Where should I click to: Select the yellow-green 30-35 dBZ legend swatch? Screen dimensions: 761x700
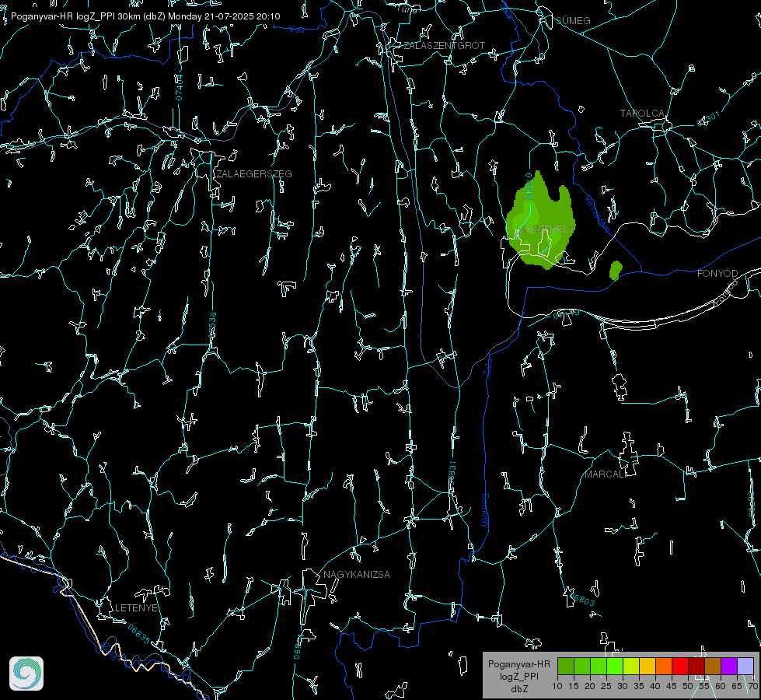631,666
